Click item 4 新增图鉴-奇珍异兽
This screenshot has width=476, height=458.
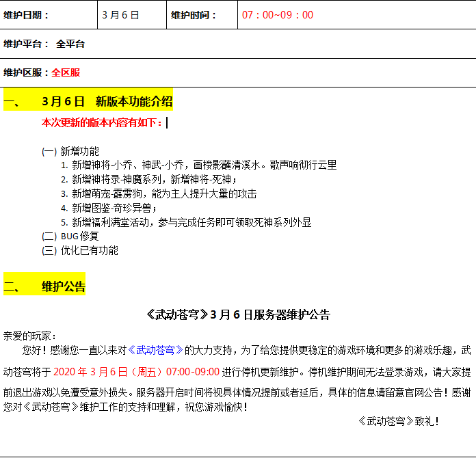coord(109,208)
